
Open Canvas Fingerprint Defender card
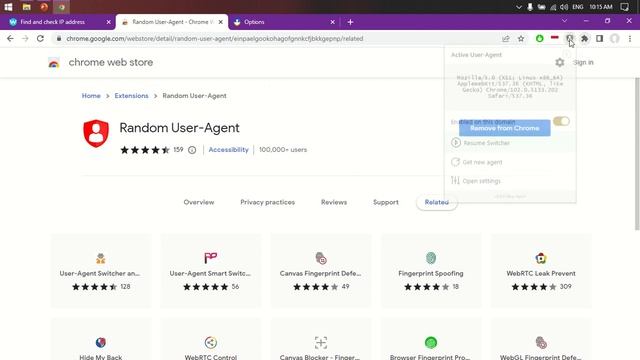(321, 271)
